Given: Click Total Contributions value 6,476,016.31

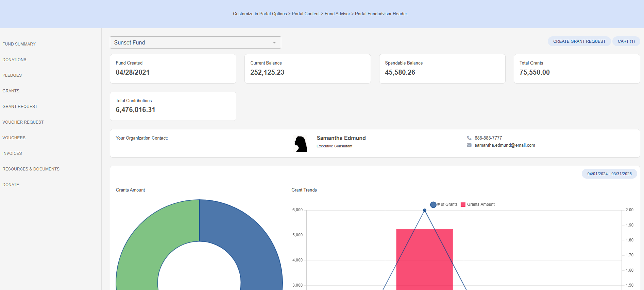Looking at the screenshot, I should click(135, 110).
